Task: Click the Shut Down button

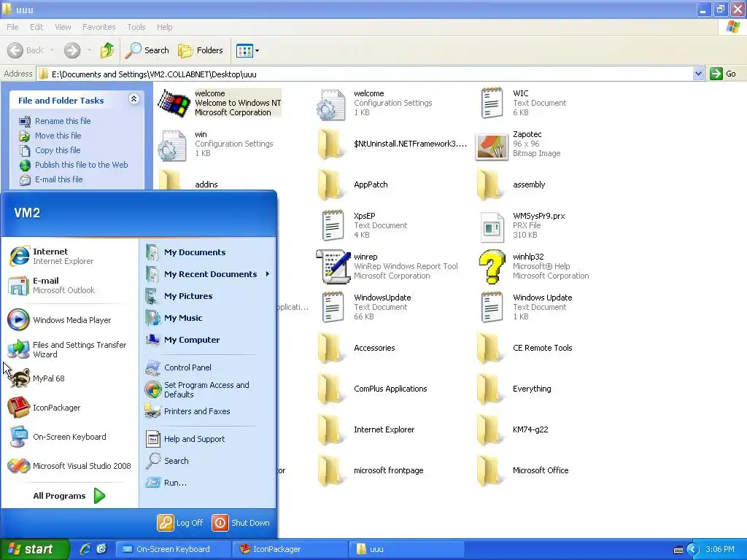Action: (241, 523)
